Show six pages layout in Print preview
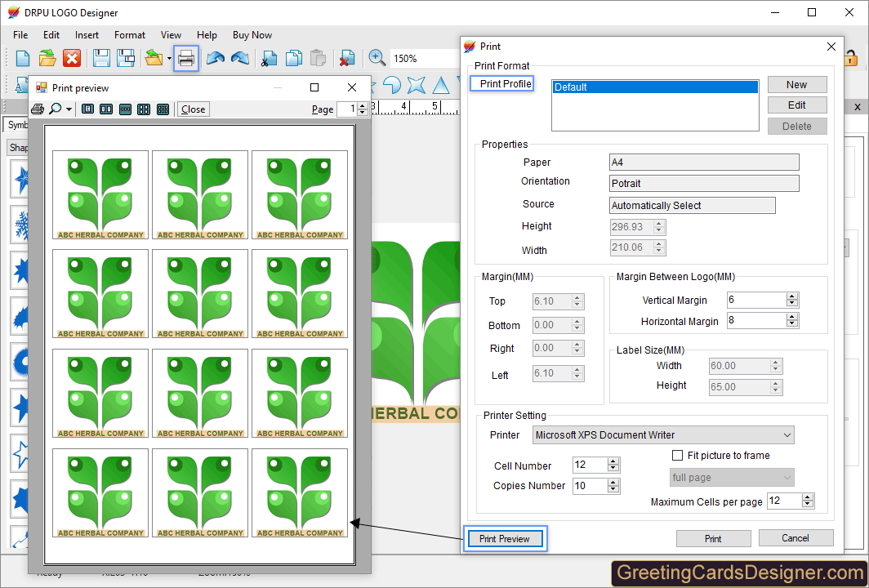869x588 pixels. click(x=163, y=109)
